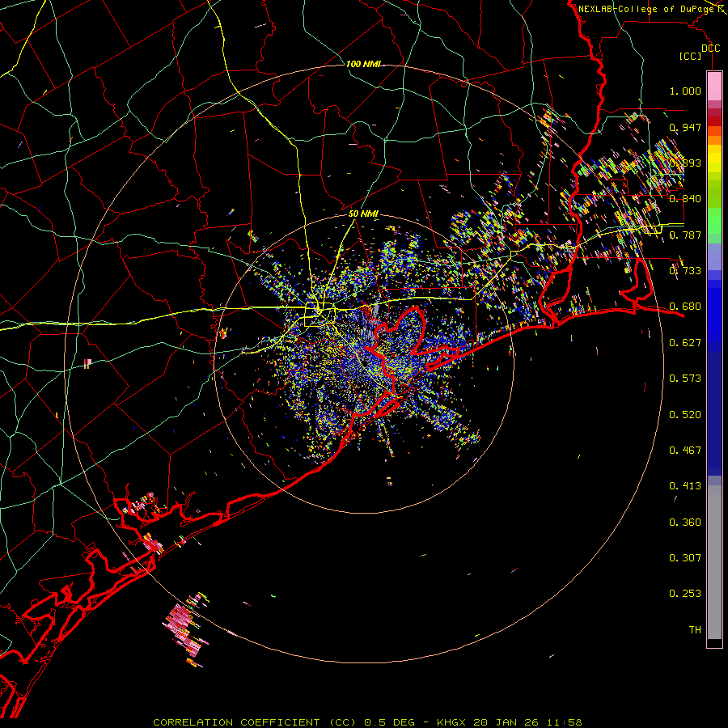Viewport: 728px width, 728px height.
Task: Pick the bright green color bar segment
Action: (714, 221)
